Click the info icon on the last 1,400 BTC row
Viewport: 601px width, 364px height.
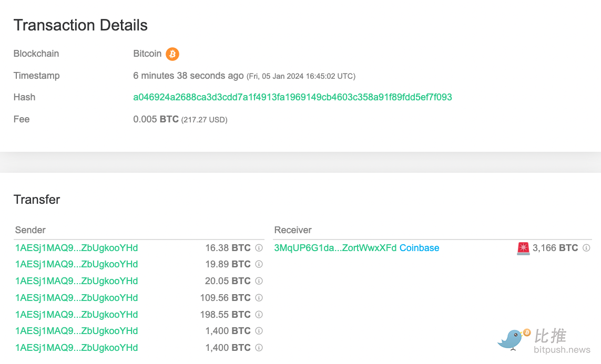point(259,348)
